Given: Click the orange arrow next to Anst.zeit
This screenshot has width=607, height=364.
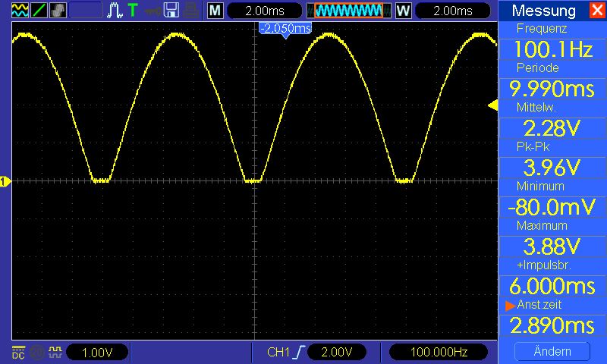Looking at the screenshot, I should click(x=510, y=306).
